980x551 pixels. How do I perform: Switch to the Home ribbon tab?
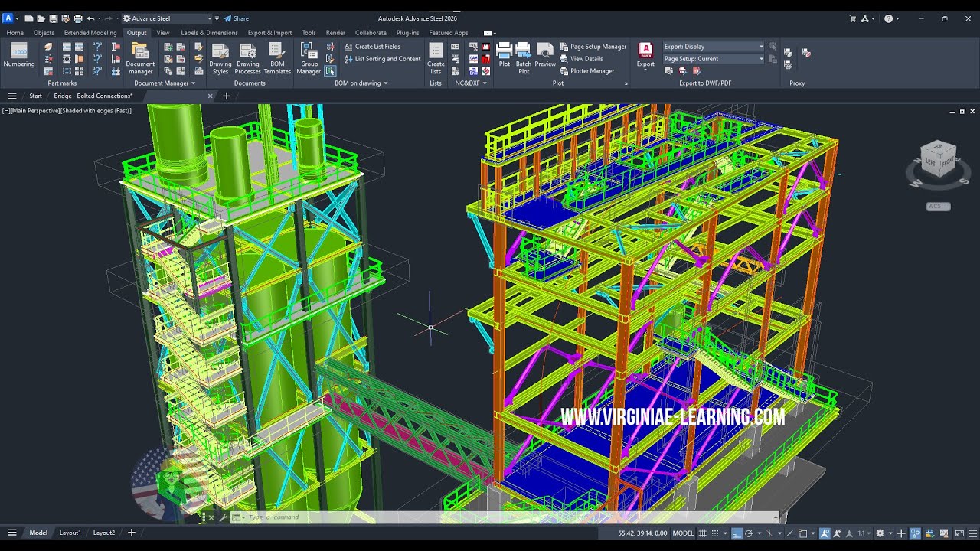tap(15, 33)
